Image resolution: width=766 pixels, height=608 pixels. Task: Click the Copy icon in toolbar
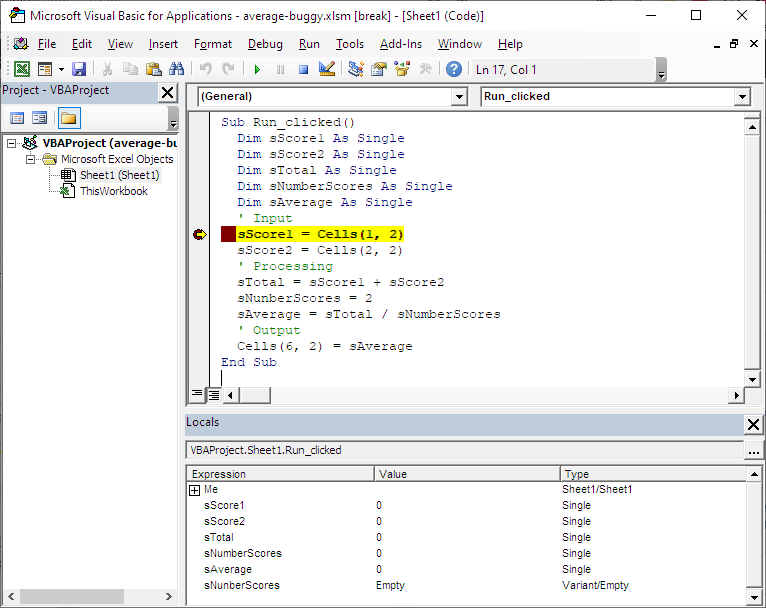coord(130,69)
